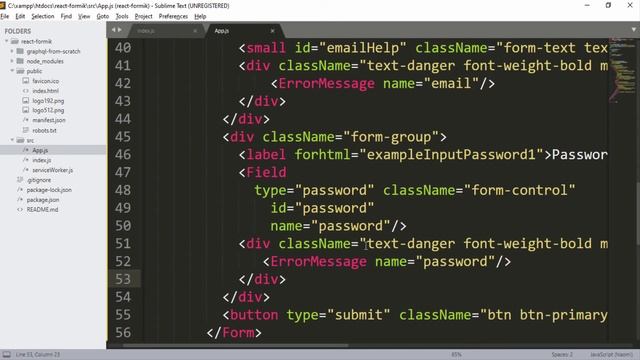Open the Selection menu
Viewport: 640px width, 360px height.
click(42, 16)
